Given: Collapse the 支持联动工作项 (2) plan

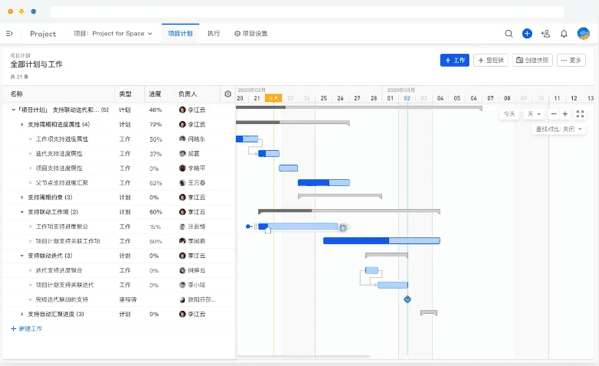Looking at the screenshot, I should [22, 212].
